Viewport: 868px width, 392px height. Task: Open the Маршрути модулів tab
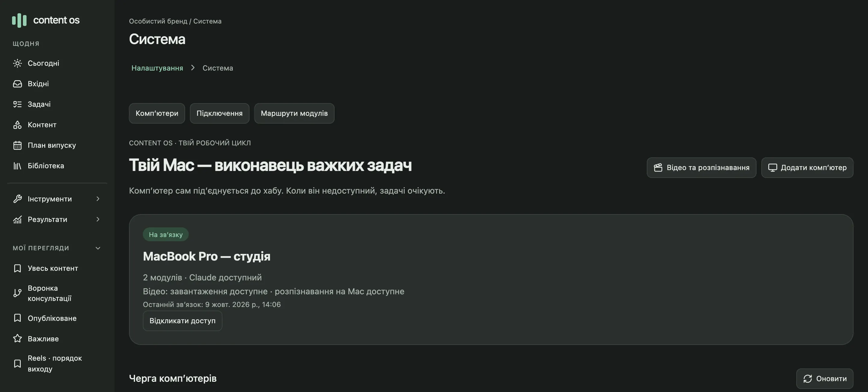pos(294,113)
